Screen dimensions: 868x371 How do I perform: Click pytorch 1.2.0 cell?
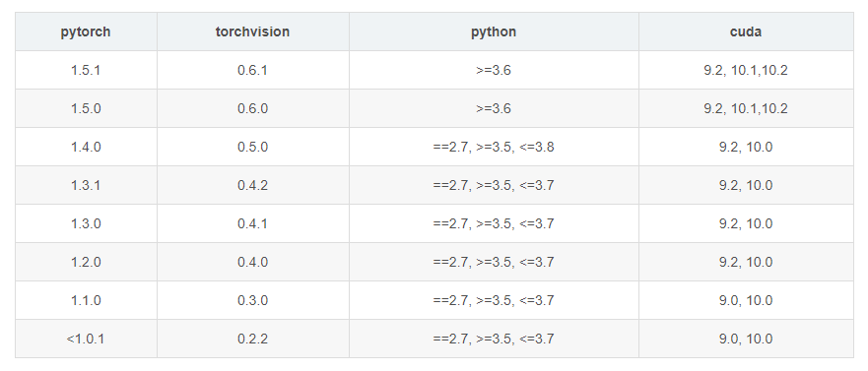(x=86, y=262)
